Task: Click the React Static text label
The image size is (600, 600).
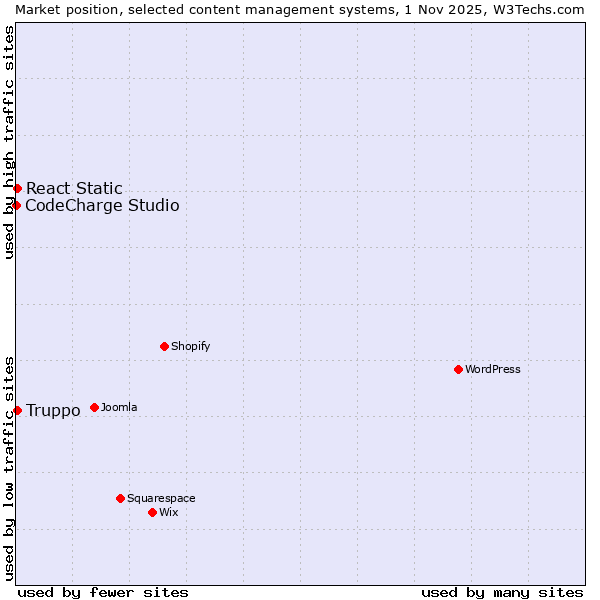Action: coord(74,188)
